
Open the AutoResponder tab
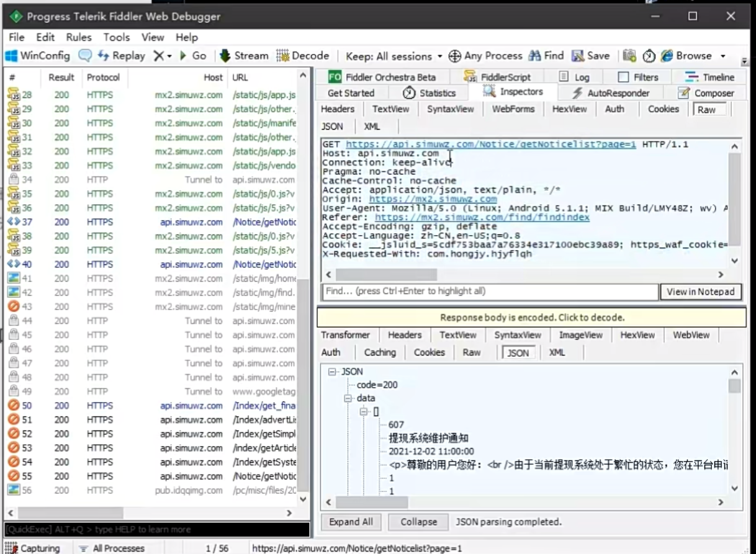tap(611, 93)
